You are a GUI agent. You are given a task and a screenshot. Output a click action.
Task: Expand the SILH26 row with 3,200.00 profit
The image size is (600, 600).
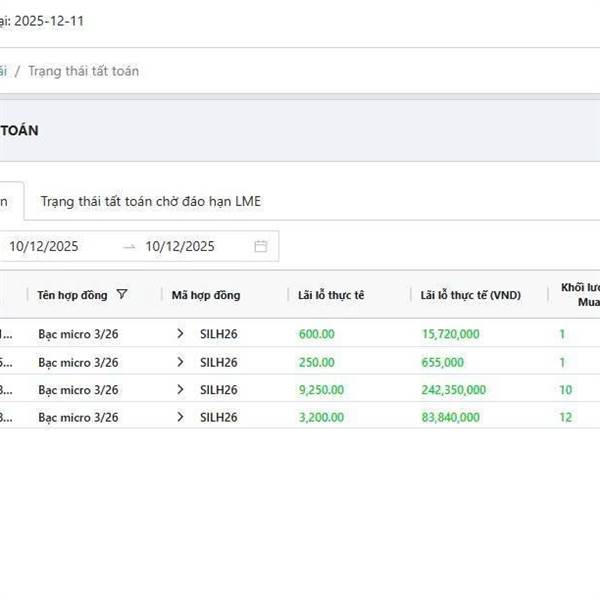pos(180,417)
